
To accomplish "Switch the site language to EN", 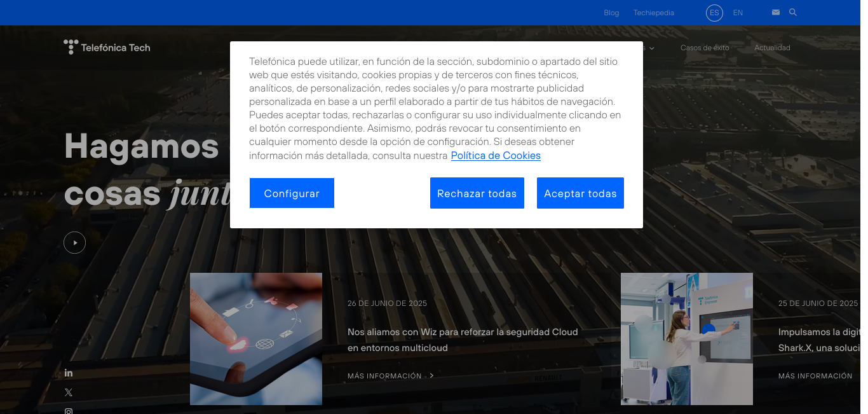I will [738, 13].
